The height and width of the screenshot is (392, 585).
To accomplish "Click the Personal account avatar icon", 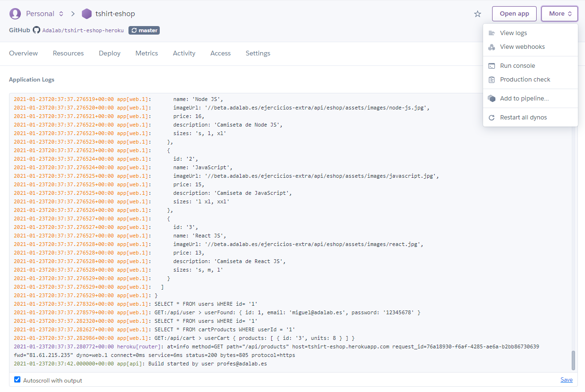I will pos(15,14).
